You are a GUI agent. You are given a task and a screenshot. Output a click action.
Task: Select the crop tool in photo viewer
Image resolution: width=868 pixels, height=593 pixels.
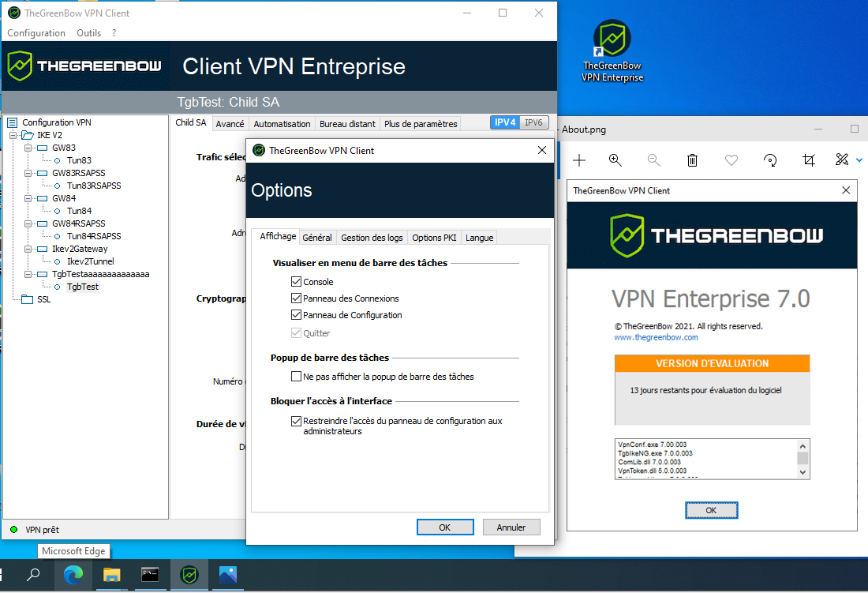[x=809, y=160]
